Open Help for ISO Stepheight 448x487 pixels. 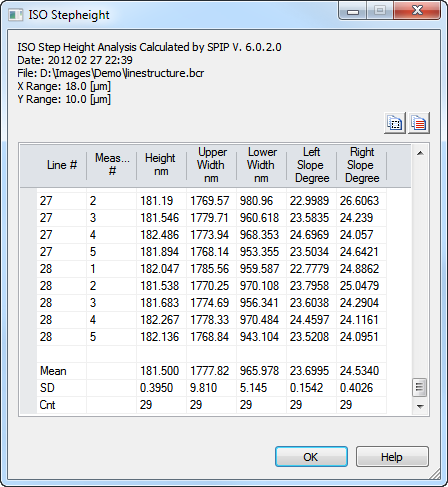coord(392,457)
